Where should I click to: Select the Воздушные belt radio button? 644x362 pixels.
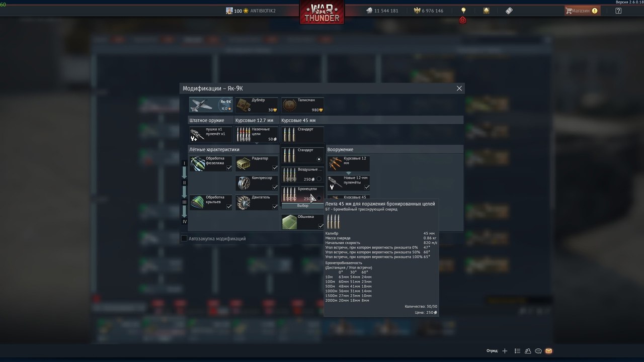coord(318,178)
